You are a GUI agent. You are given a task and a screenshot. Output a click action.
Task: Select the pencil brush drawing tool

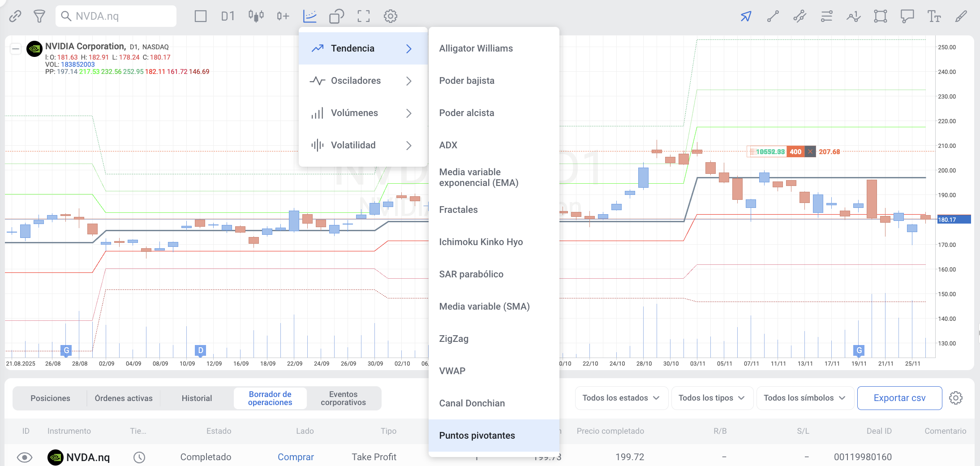(961, 17)
